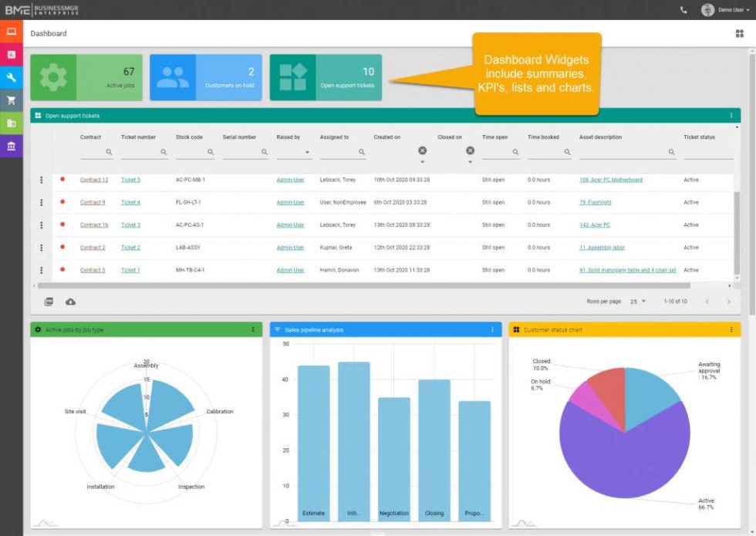Open Rows per page dropdown
756x536 pixels.
pos(638,302)
